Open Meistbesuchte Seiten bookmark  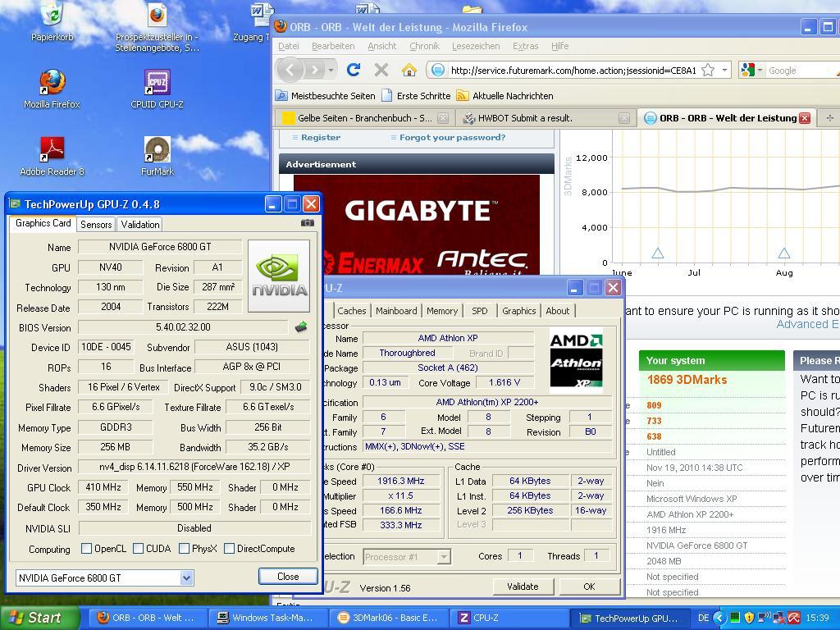(x=326, y=96)
